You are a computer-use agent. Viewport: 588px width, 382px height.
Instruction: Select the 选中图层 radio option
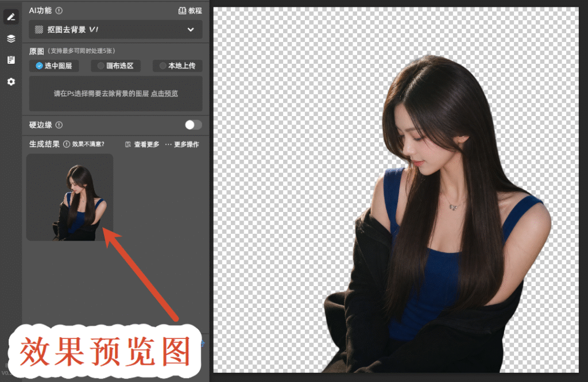pos(54,65)
